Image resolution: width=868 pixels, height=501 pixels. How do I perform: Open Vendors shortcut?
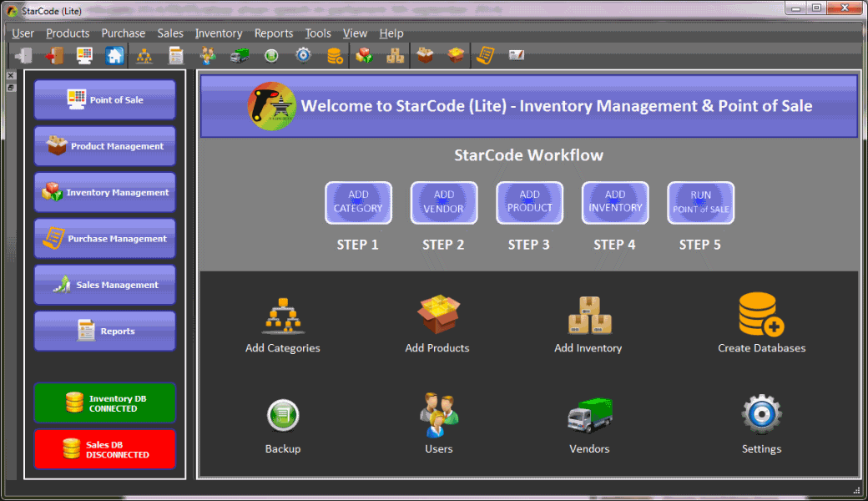click(589, 425)
